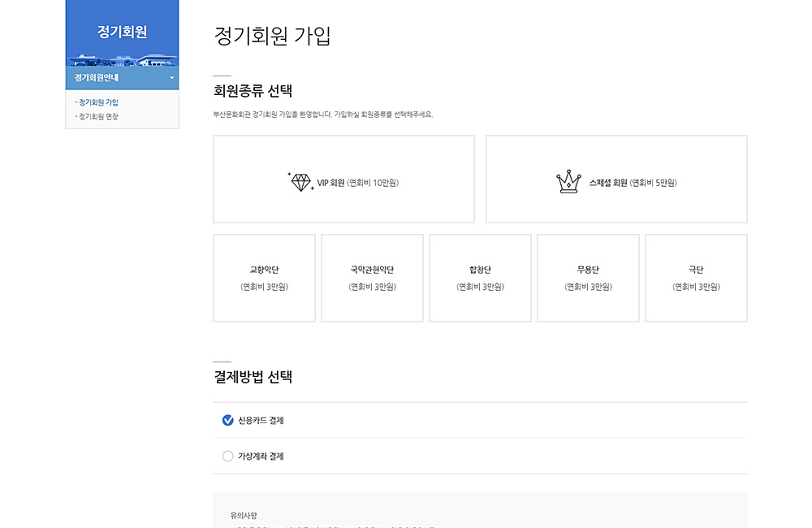This screenshot has width=812, height=528.
Task: Select 스페셜 회원 (연회비 5만원) card
Action: tap(616, 180)
